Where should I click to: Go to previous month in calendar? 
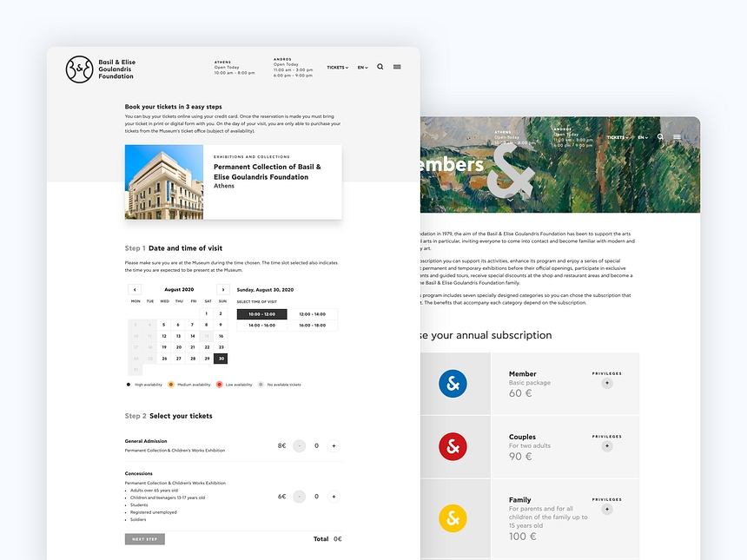click(x=135, y=289)
